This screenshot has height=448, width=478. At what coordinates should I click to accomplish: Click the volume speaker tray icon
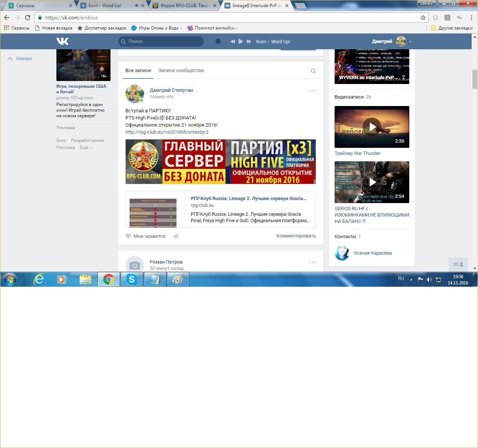coord(429,279)
